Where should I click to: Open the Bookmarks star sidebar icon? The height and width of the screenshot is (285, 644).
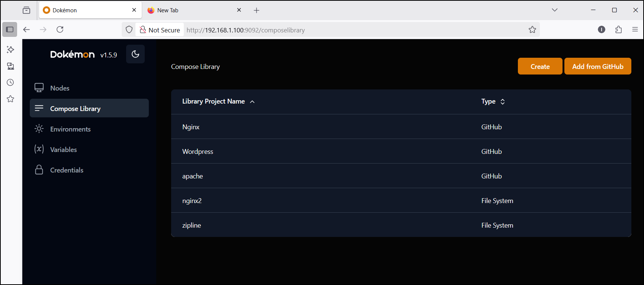click(x=10, y=99)
